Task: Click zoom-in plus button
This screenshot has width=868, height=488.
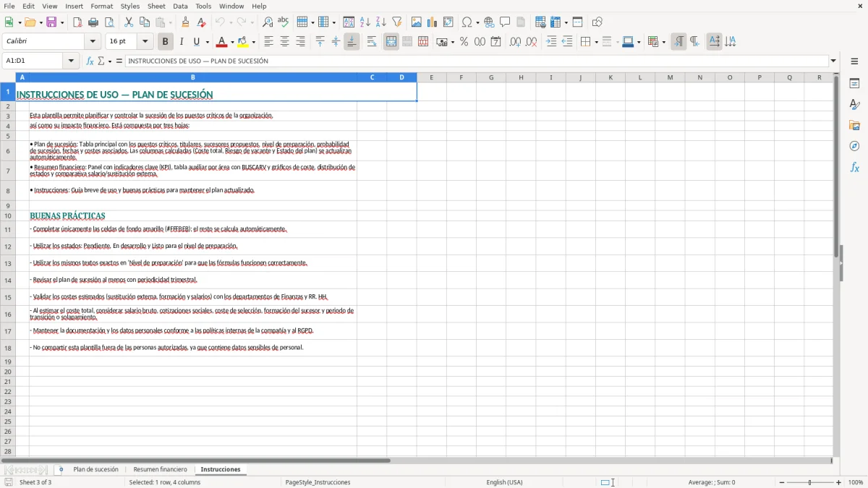Action: click(x=839, y=482)
